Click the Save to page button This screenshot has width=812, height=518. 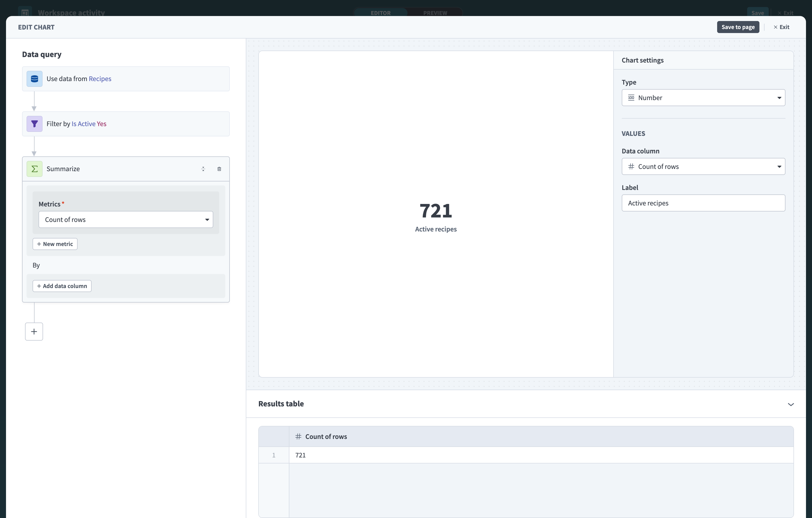click(738, 27)
